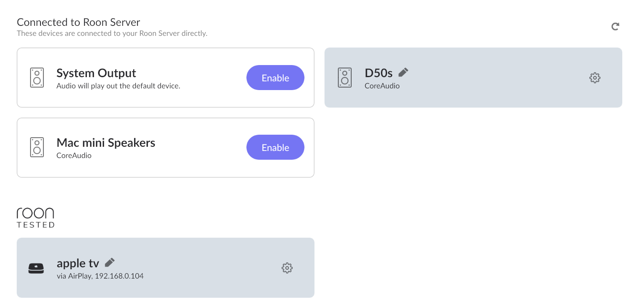Click the Roon Tested logo
Image resolution: width=644 pixels, height=299 pixels.
point(35,218)
